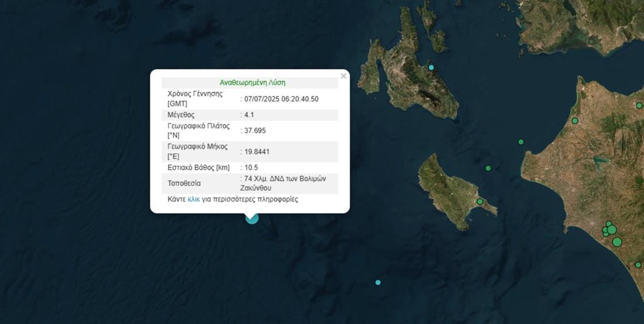Image resolution: width=644 pixels, height=324 pixels.
Task: Select the westernmost green marker in open sea
Action: (488, 168)
